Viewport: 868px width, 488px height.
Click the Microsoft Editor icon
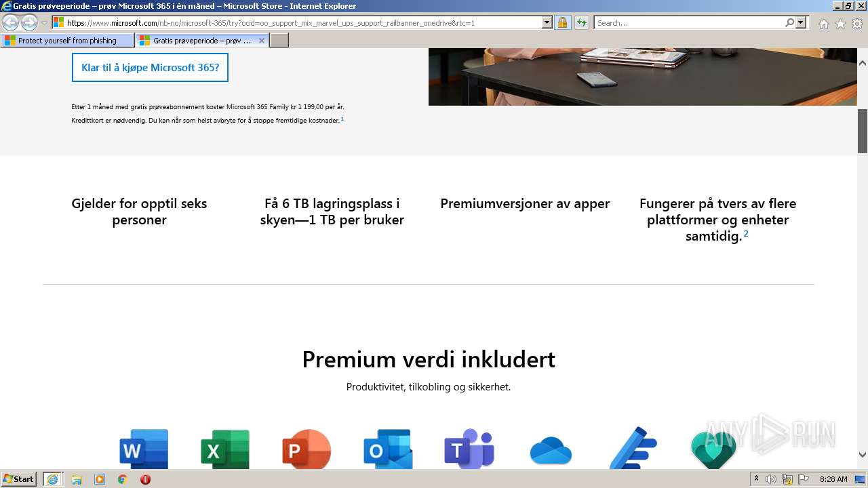click(x=632, y=449)
